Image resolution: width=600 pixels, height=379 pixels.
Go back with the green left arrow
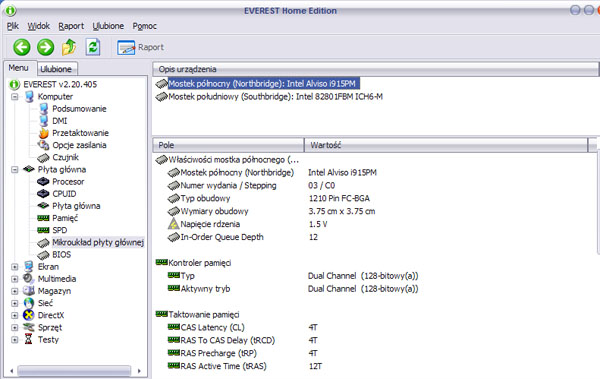[x=22, y=47]
